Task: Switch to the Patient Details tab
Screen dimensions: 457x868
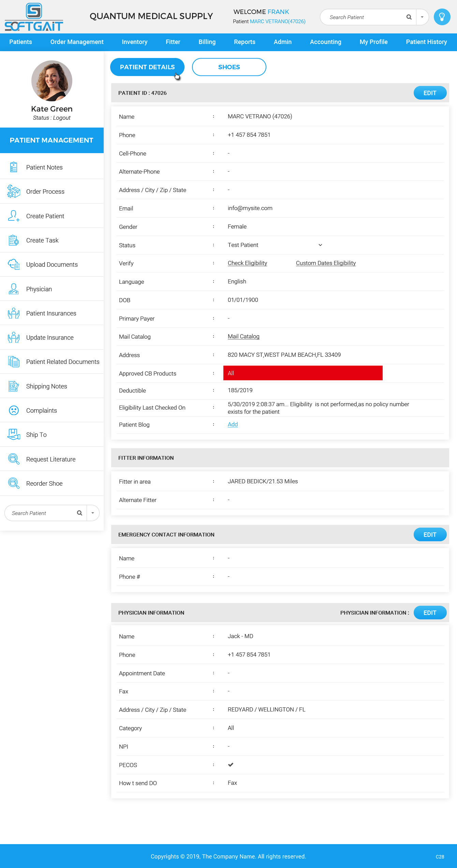Action: (147, 67)
